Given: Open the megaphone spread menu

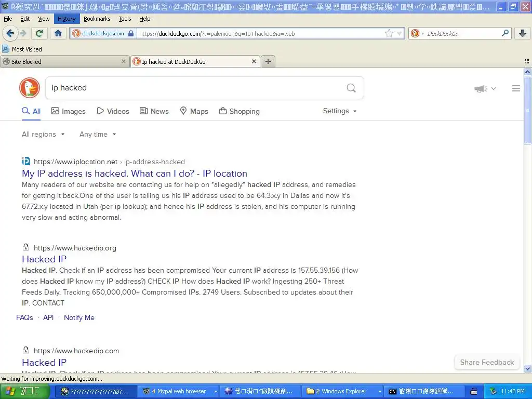Looking at the screenshot, I should [x=485, y=88].
